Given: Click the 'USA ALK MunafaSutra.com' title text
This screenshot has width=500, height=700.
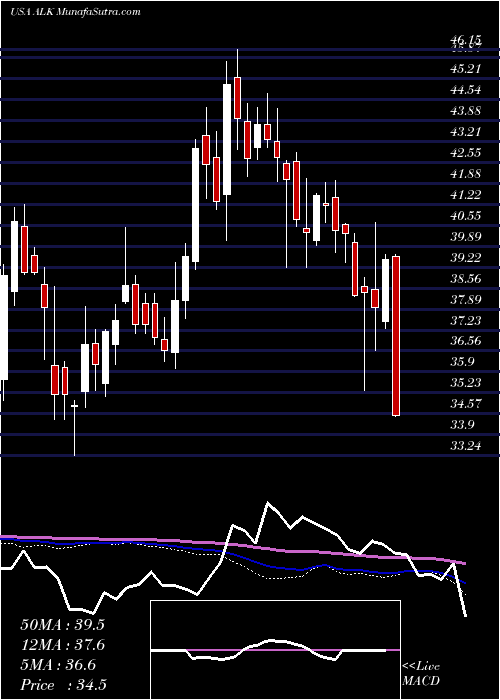Looking at the screenshot, I should click(x=75, y=12).
